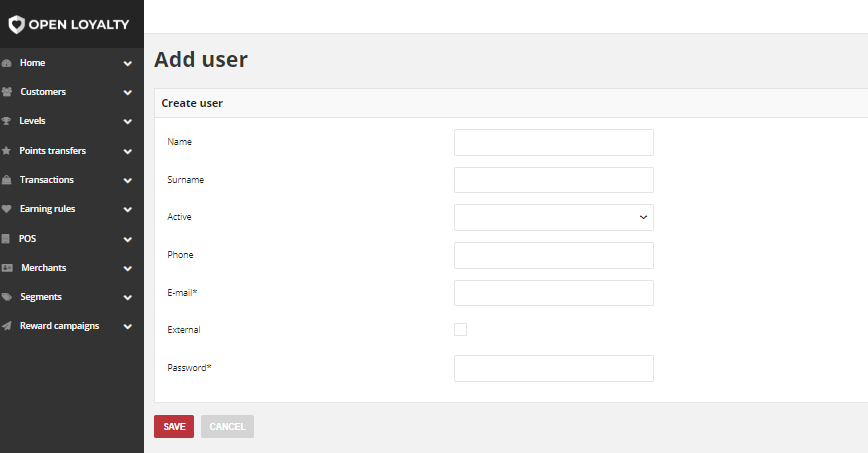Open the Active dropdown
Viewport: 868px width, 453px height.
pyautogui.click(x=554, y=217)
